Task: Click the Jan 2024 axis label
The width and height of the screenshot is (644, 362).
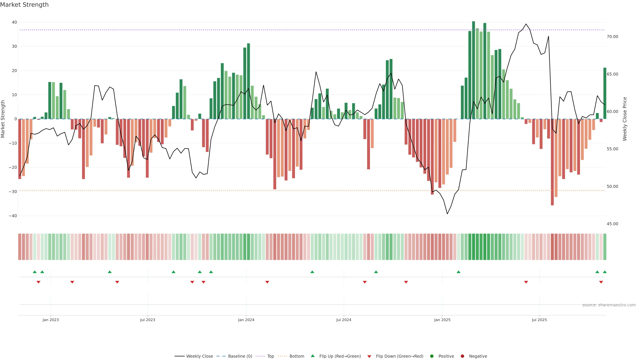Action: point(246,320)
